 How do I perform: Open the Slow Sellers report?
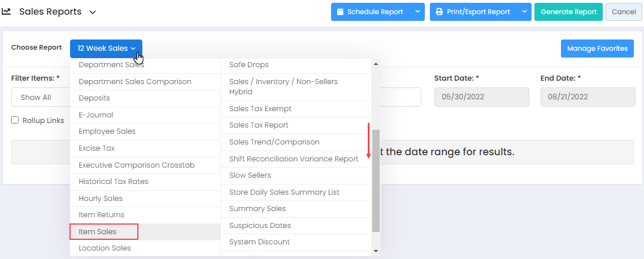(295, 175)
